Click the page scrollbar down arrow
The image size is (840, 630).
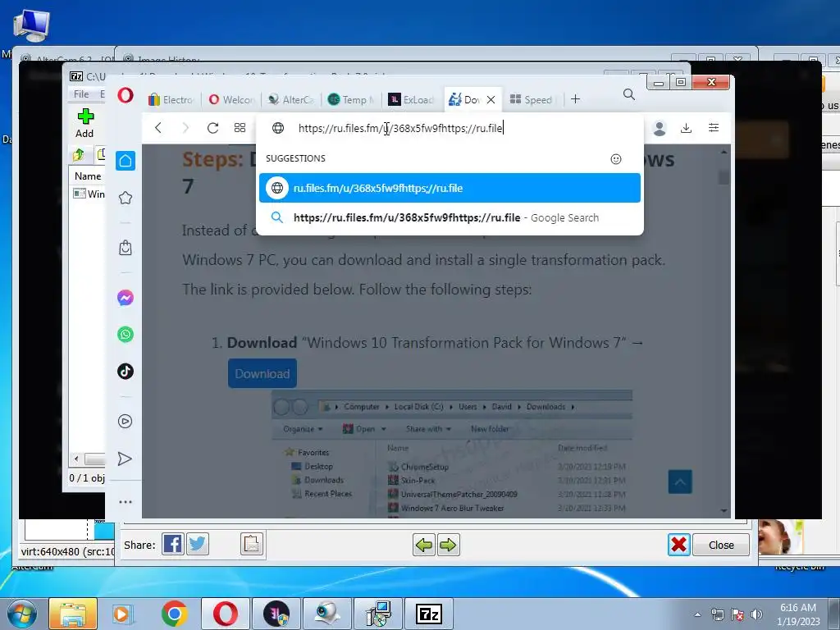tap(724, 511)
